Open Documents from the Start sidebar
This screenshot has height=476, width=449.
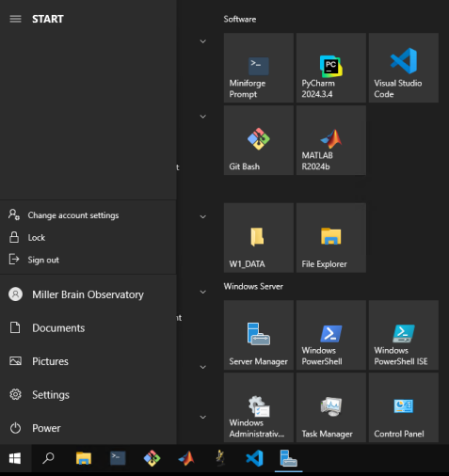[x=88, y=327]
